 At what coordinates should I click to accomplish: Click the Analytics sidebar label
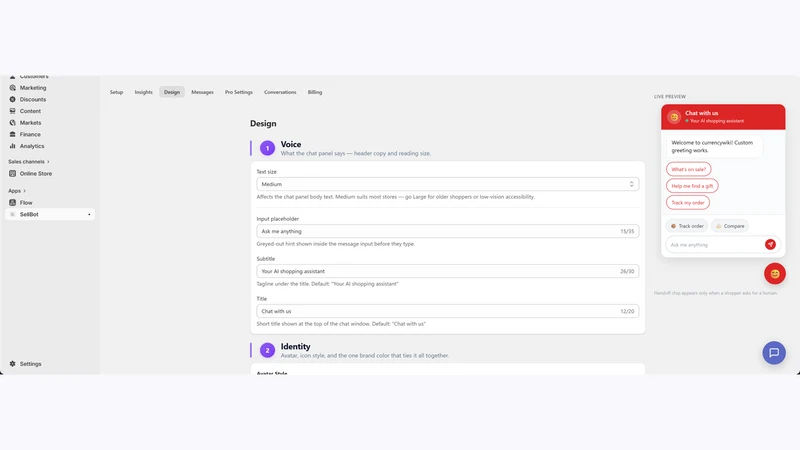(32, 146)
